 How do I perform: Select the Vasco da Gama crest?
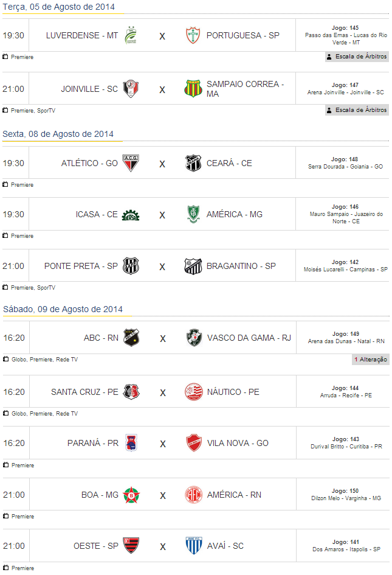[193, 338]
